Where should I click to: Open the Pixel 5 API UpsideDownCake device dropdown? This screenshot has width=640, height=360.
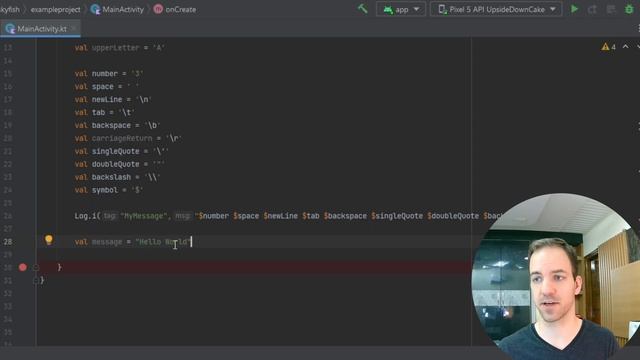click(496, 9)
